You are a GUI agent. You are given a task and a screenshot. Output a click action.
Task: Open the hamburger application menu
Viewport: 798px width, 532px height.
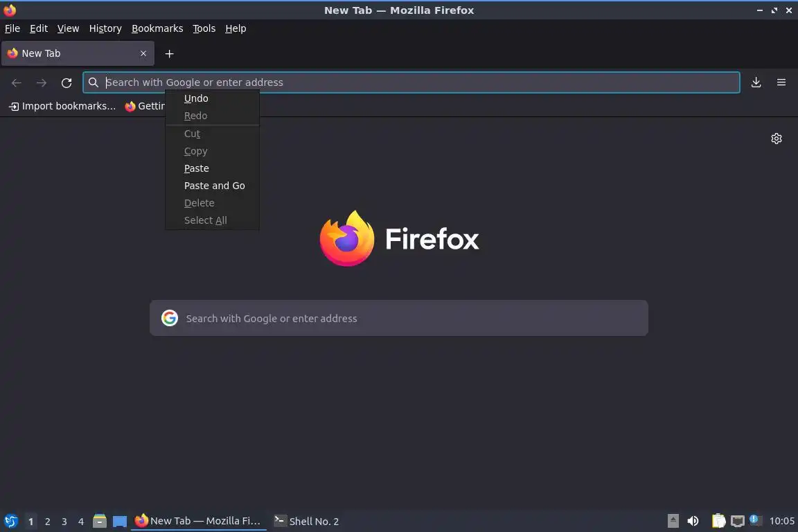tap(781, 82)
